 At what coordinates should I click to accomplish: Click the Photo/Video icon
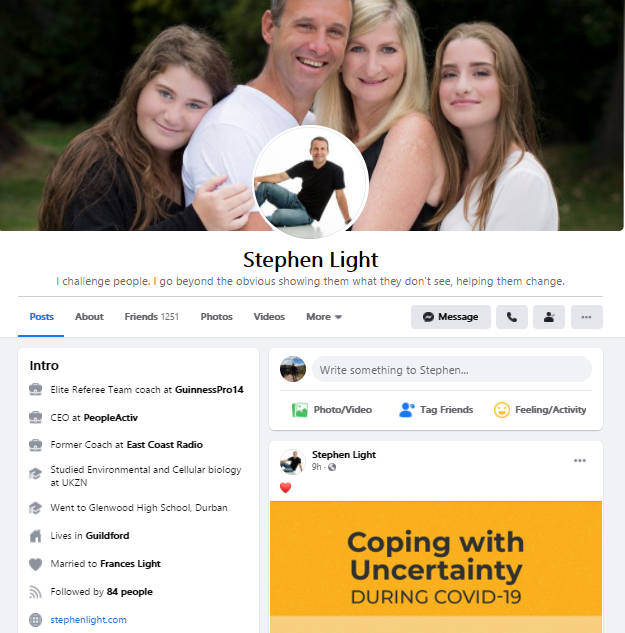click(x=300, y=410)
